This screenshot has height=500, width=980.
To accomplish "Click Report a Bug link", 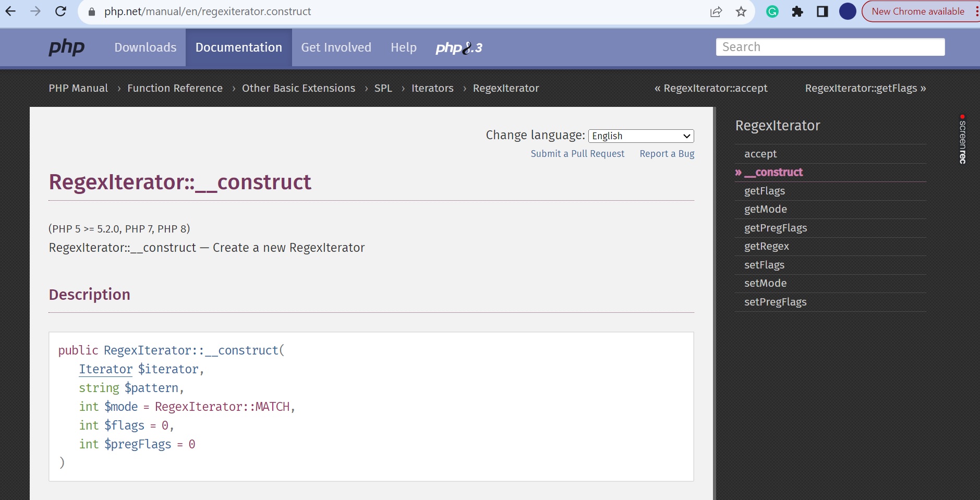I will point(667,154).
